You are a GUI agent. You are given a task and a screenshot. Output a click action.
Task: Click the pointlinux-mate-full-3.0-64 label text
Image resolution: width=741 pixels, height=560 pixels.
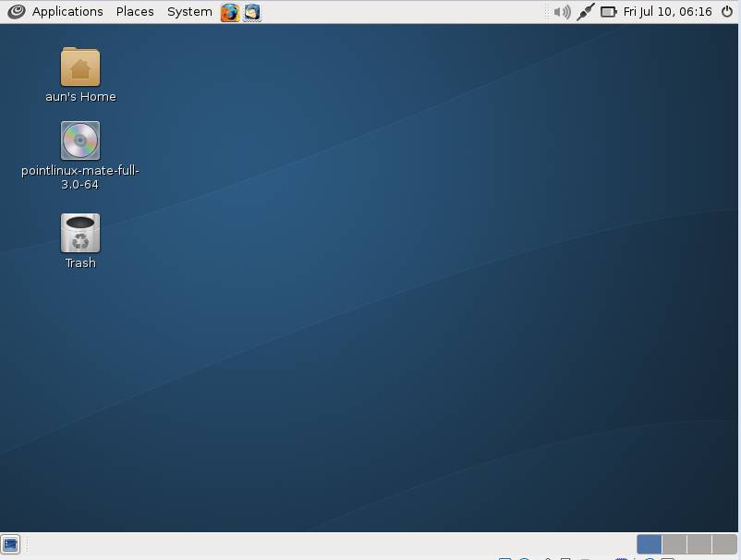tap(80, 177)
